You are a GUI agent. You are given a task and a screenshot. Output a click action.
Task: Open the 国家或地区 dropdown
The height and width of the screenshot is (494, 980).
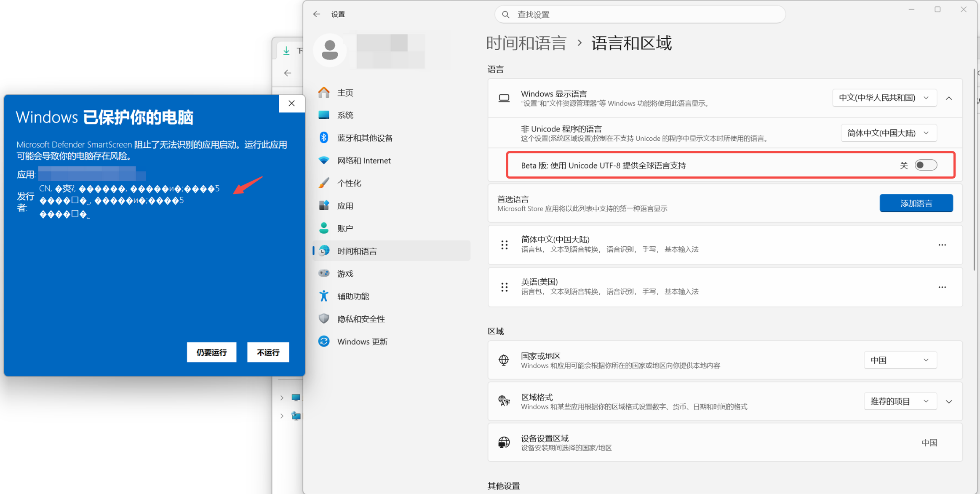pyautogui.click(x=900, y=360)
